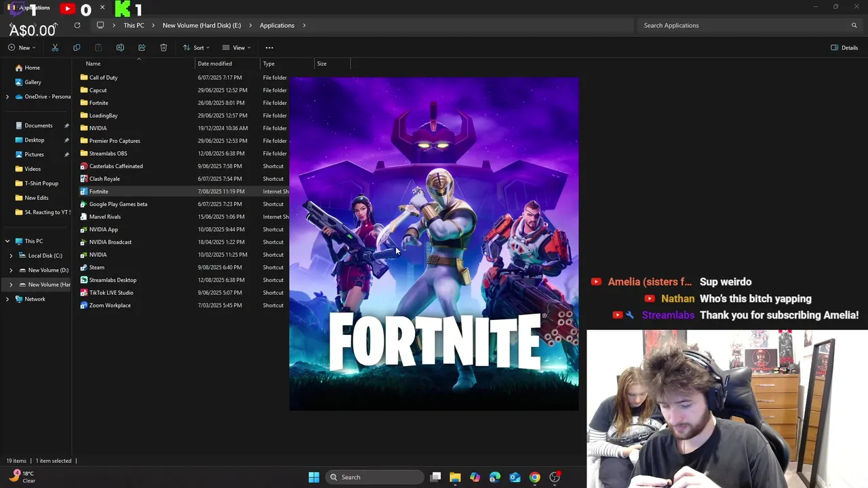This screenshot has height=488, width=868.
Task: Click the Applications breadcrumb segment
Action: click(277, 25)
